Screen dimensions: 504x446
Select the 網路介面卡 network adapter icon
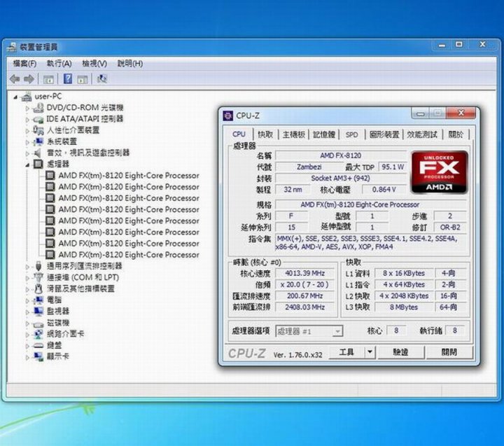[38, 334]
